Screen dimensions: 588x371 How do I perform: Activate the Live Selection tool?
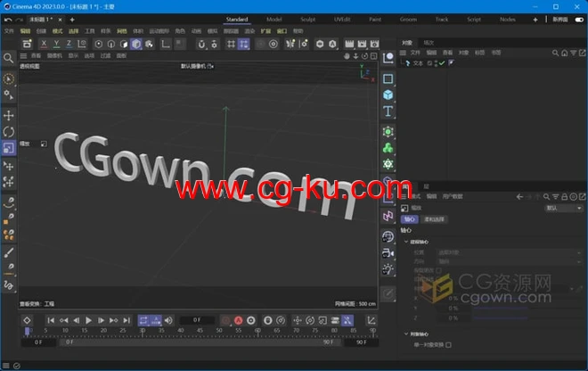[8, 78]
